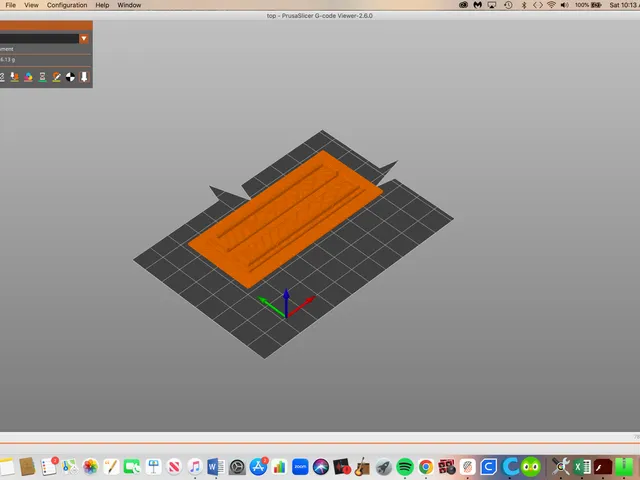Switch to Google Chrome in Dock
Viewport: 640px width, 480px height.
[x=426, y=467]
